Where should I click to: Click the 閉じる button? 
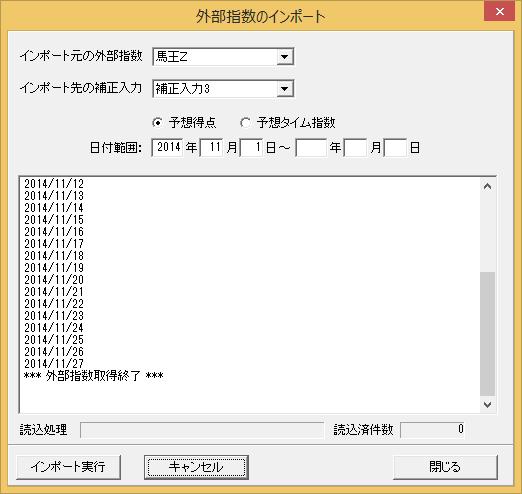tap(445, 467)
